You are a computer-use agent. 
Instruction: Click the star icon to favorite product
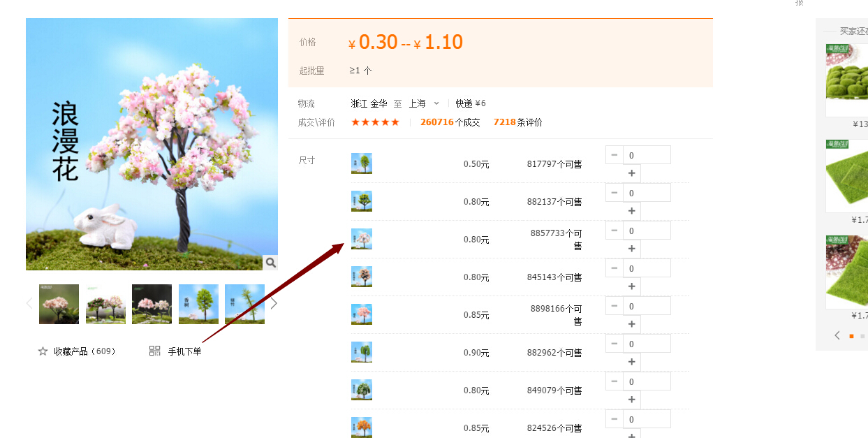[x=43, y=351]
